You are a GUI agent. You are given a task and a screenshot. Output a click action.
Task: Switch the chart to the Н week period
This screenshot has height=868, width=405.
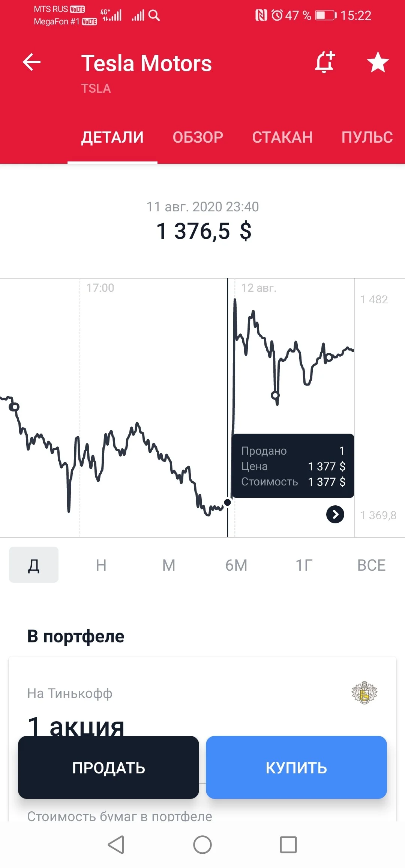(x=101, y=565)
